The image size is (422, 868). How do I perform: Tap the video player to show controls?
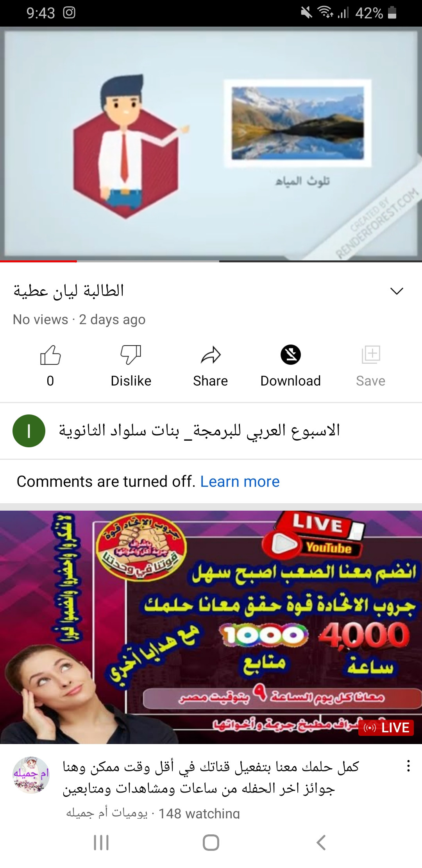point(211,143)
